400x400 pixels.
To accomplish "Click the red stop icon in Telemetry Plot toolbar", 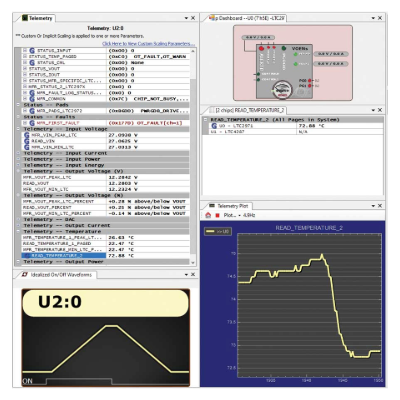I will click(x=217, y=216).
